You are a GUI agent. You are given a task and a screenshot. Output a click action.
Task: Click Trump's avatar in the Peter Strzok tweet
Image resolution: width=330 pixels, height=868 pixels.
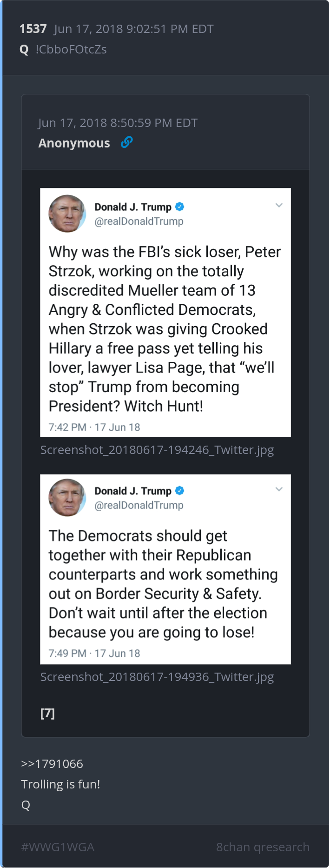pyautogui.click(x=67, y=214)
